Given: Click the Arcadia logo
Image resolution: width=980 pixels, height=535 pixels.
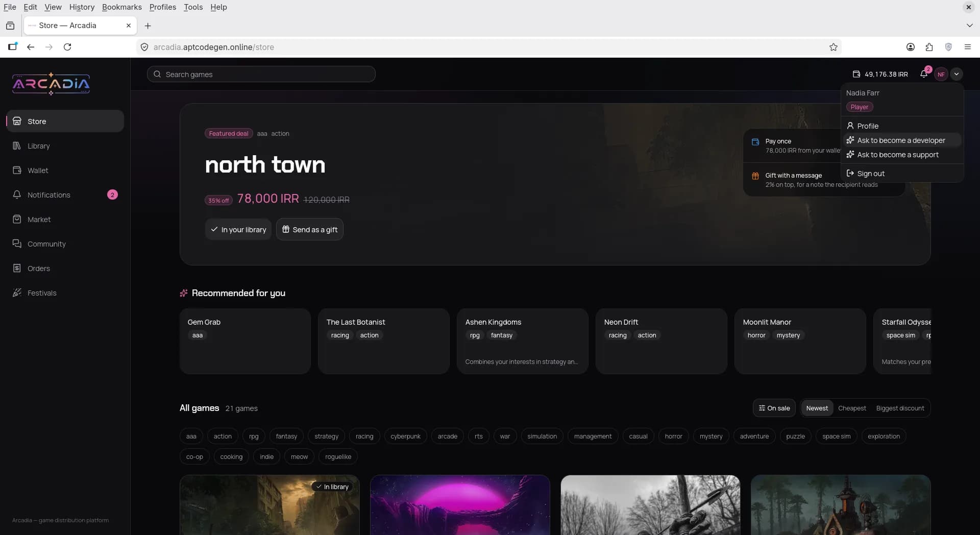Looking at the screenshot, I should [x=51, y=84].
